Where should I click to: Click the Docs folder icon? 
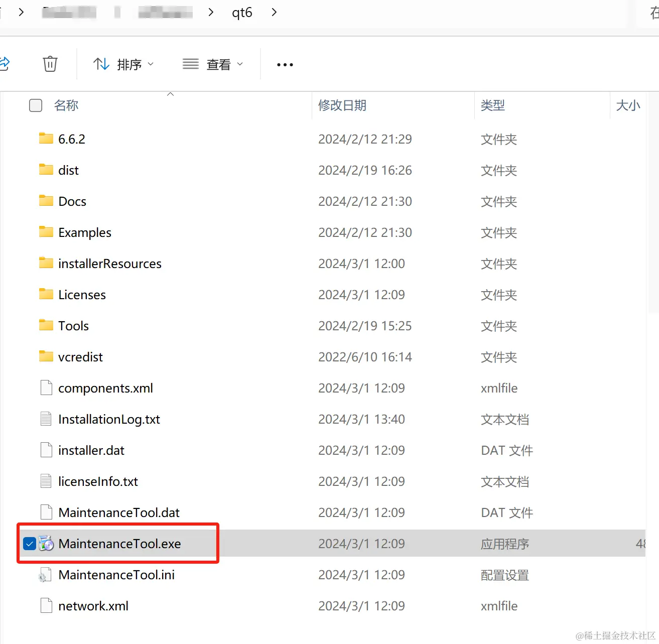click(46, 201)
